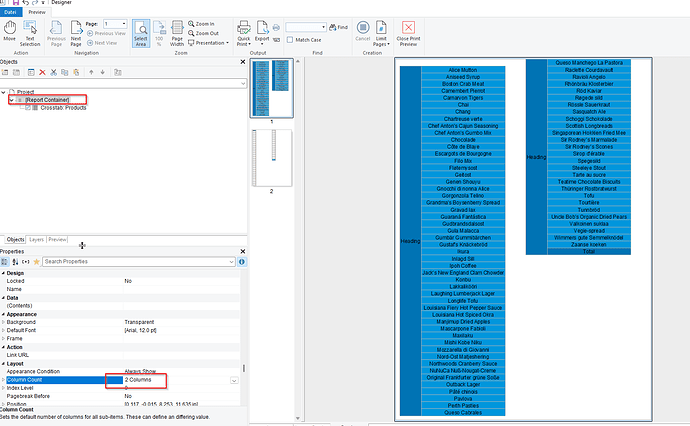Open the Datei menu tab

(x=11, y=12)
